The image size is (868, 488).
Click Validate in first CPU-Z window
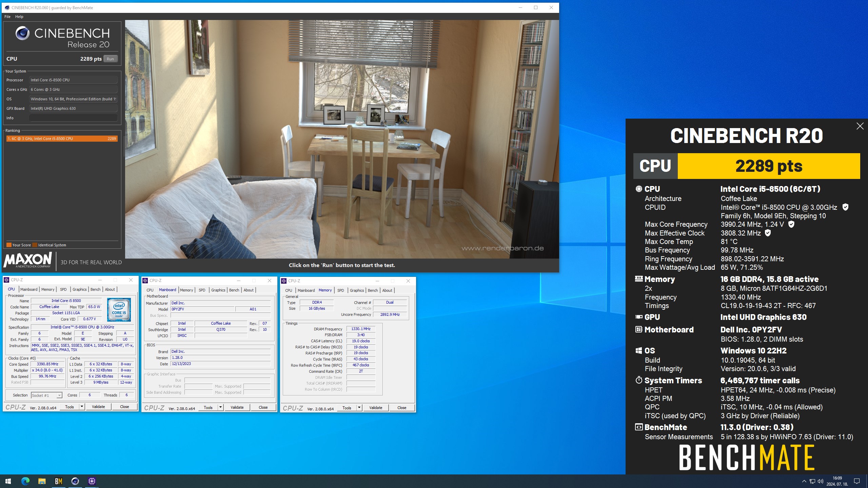98,407
